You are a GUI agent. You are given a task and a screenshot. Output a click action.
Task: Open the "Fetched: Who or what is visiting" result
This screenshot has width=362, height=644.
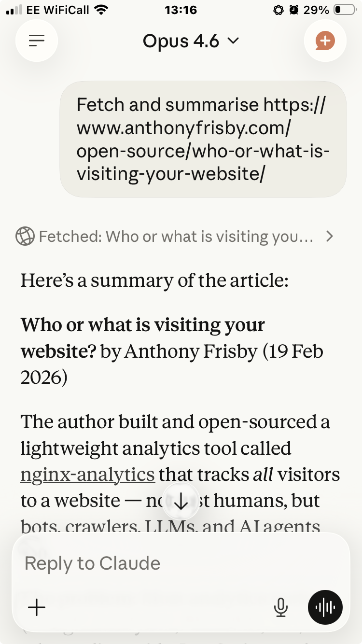[176, 237]
